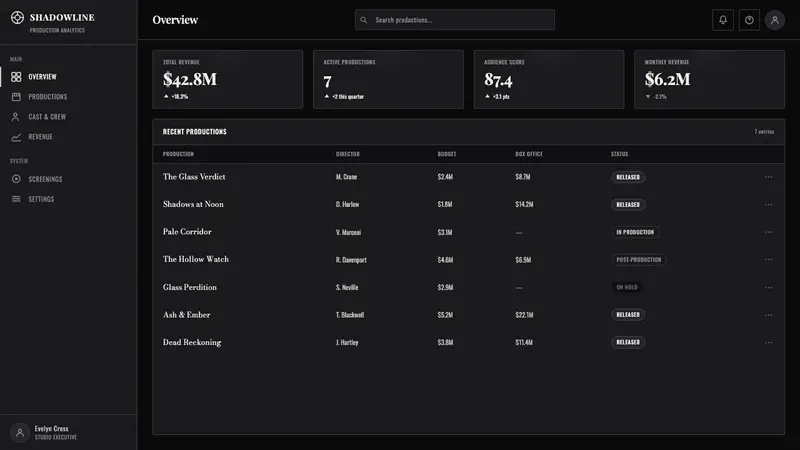Focus the Search productions field

[x=455, y=20]
